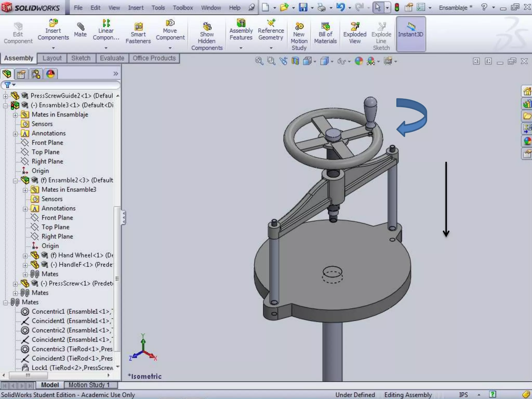
Task: Switch to the Evaluate tab
Action: pos(112,58)
